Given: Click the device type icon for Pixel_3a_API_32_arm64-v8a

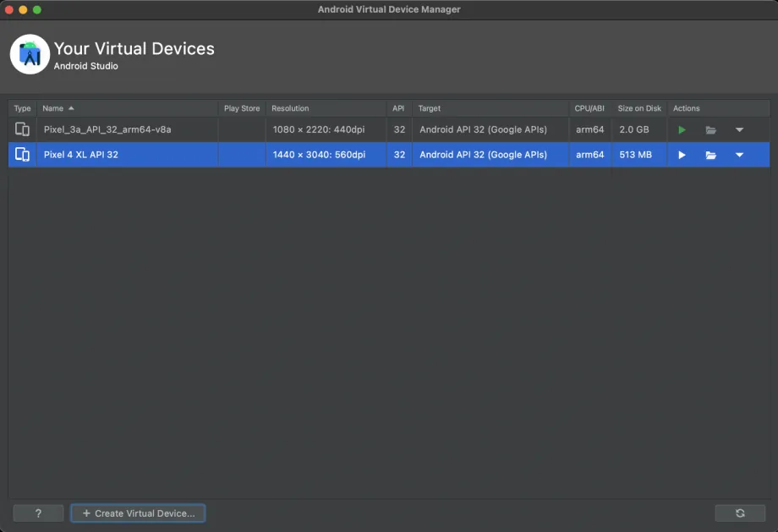Looking at the screenshot, I should (x=22, y=129).
